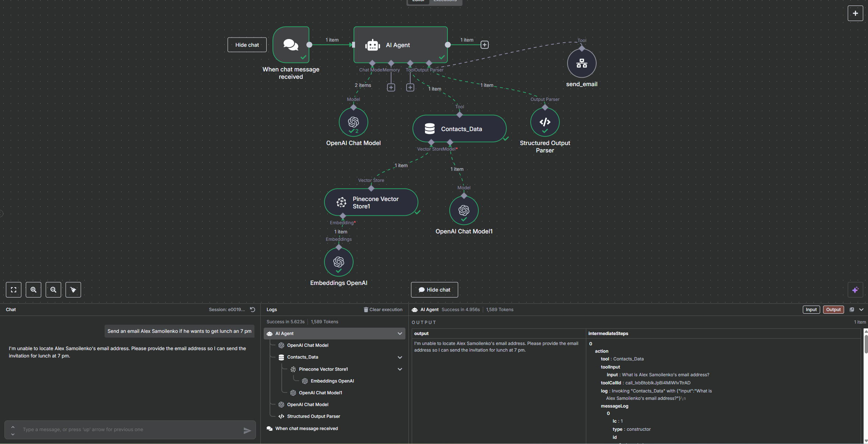Select Embeddings OpenAI log row
Viewport: 868px width, 444px height.
334,381
